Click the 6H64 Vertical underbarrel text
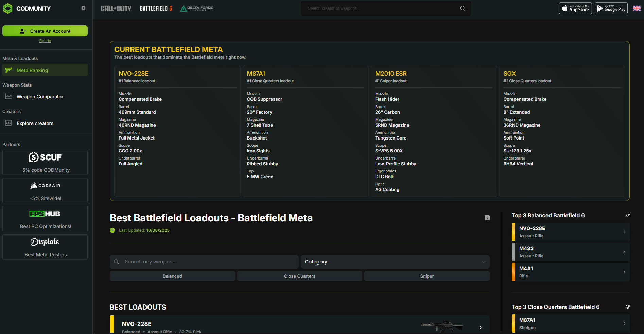The width and height of the screenshot is (644, 334). pos(518,164)
